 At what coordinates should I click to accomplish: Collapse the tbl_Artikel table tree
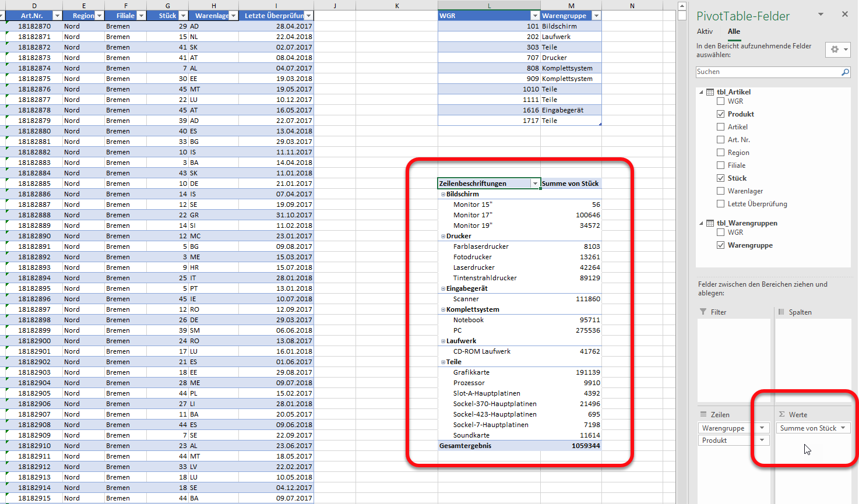[x=701, y=92]
